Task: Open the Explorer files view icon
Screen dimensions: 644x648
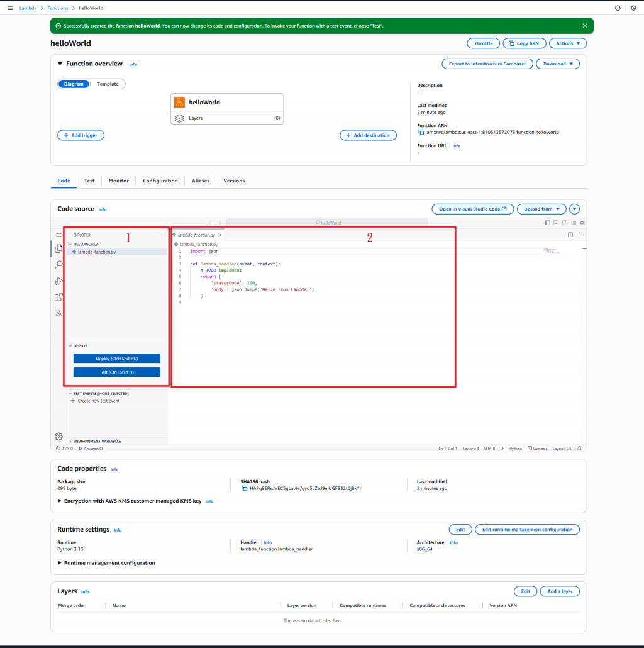Action: click(58, 249)
